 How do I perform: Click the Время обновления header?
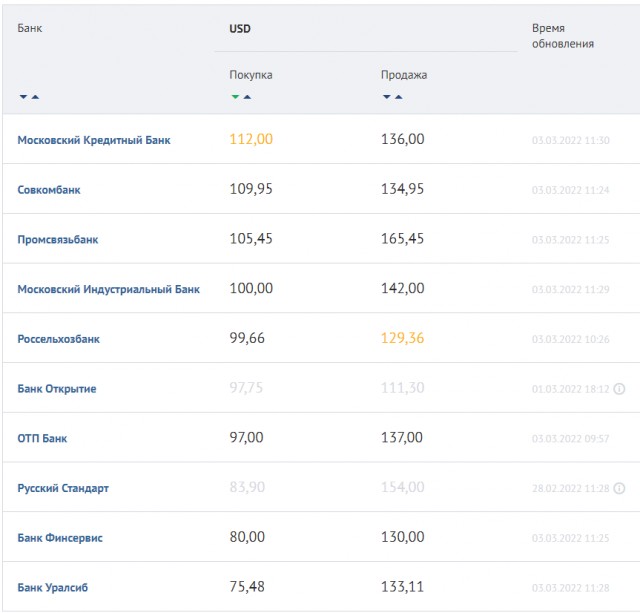(x=563, y=36)
